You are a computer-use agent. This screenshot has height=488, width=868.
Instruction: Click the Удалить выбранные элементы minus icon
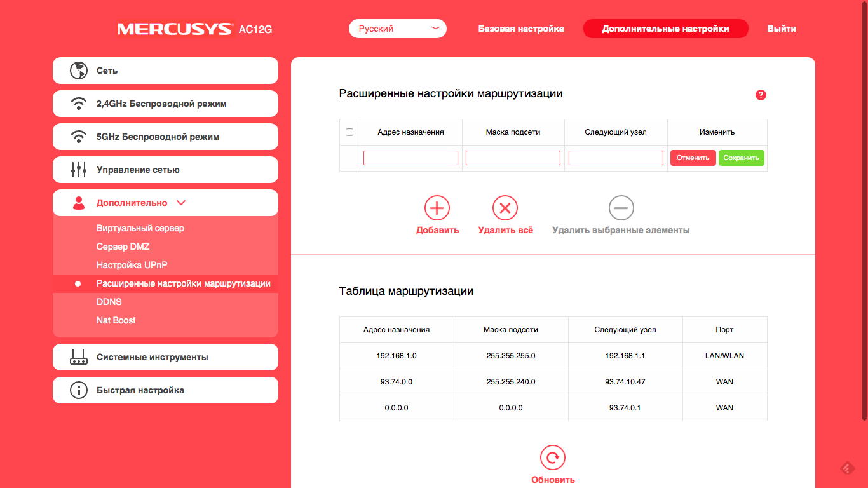tap(621, 208)
